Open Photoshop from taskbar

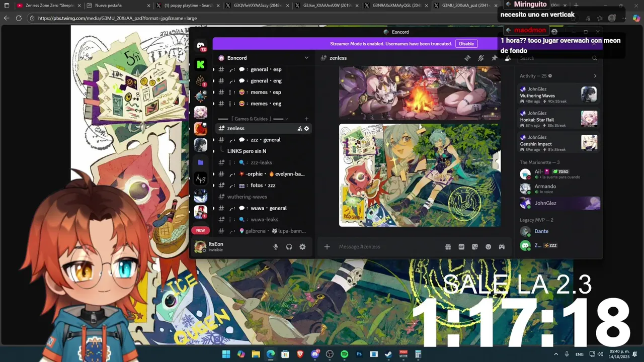359,354
